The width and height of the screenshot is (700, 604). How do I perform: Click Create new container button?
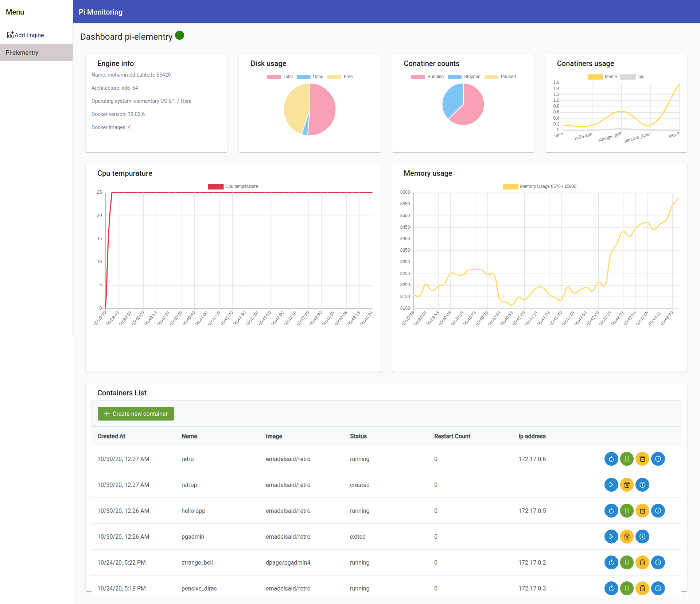coord(136,414)
